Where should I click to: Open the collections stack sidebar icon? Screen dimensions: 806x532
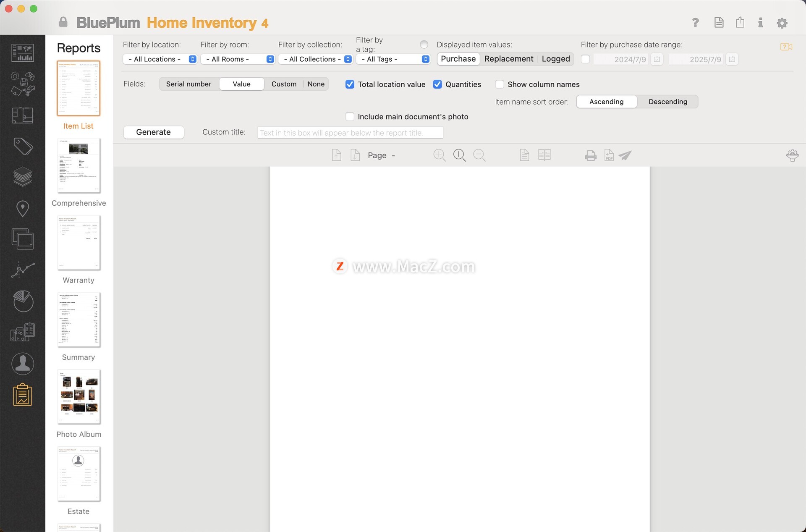(23, 177)
